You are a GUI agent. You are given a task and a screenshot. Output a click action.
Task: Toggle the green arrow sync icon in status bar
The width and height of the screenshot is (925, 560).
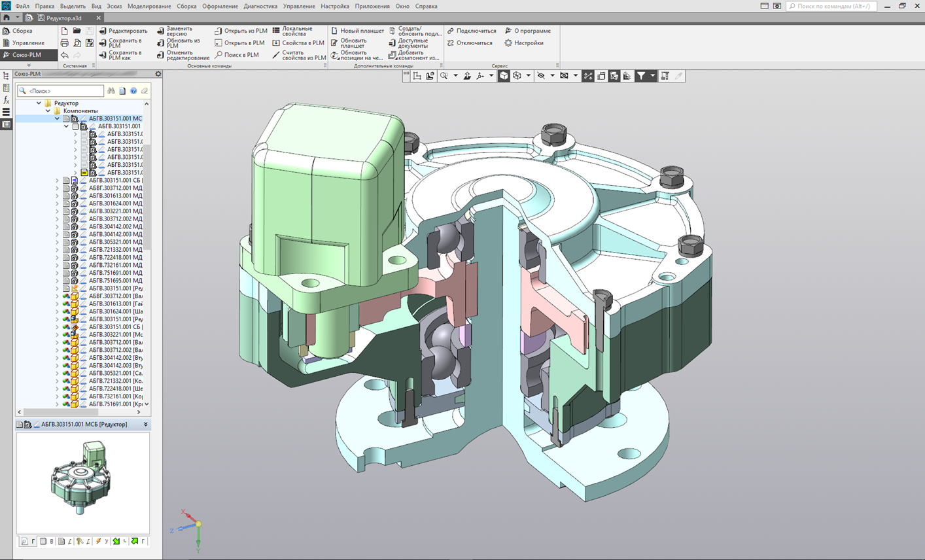(134, 542)
